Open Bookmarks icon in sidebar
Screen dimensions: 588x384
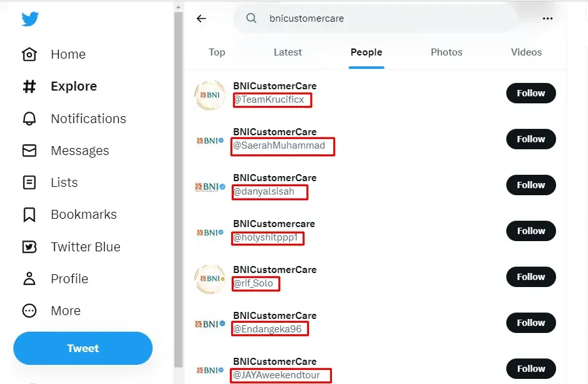click(29, 214)
